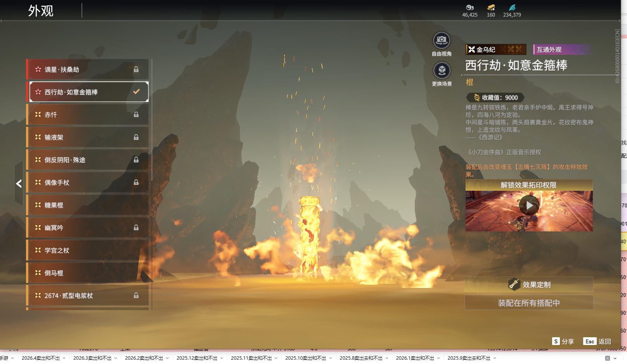627x364 pixels.
Task: Click the free camera view icon (自由视角)
Action: (441, 40)
